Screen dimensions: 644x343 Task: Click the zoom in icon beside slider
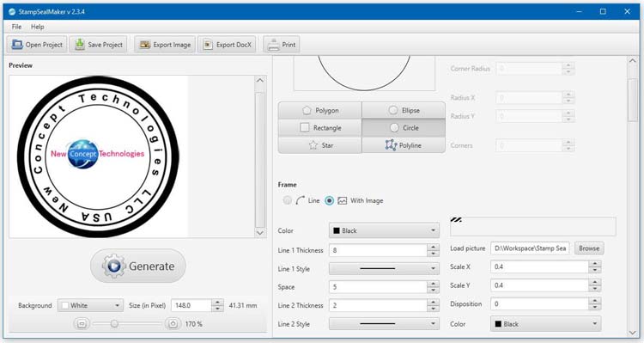pyautogui.click(x=173, y=324)
